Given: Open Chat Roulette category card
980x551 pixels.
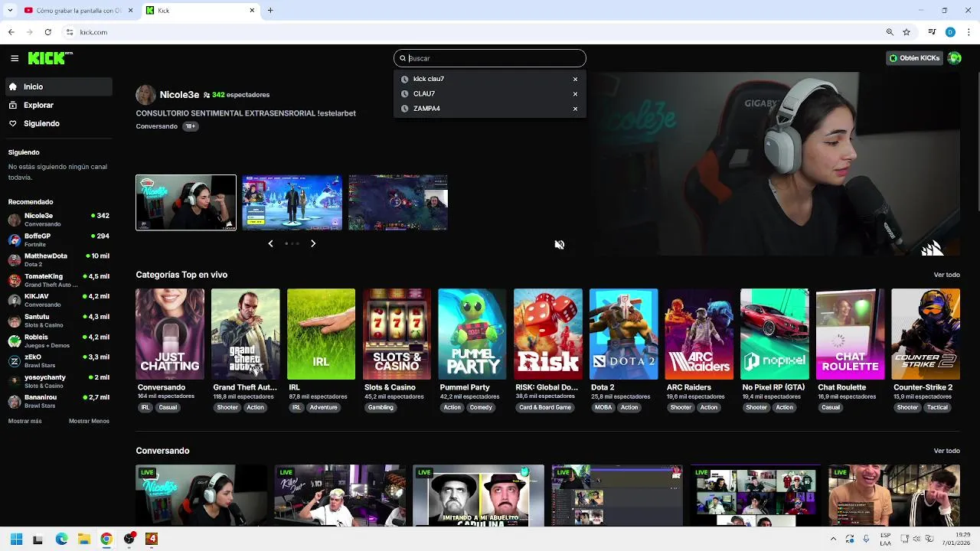Looking at the screenshot, I should pyautogui.click(x=851, y=334).
